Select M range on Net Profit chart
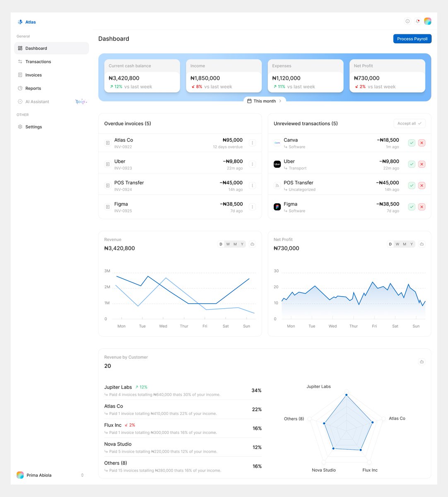 pos(405,244)
